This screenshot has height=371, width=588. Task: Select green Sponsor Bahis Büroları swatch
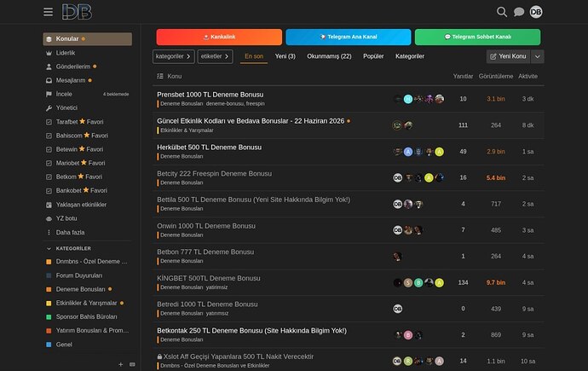(49, 317)
